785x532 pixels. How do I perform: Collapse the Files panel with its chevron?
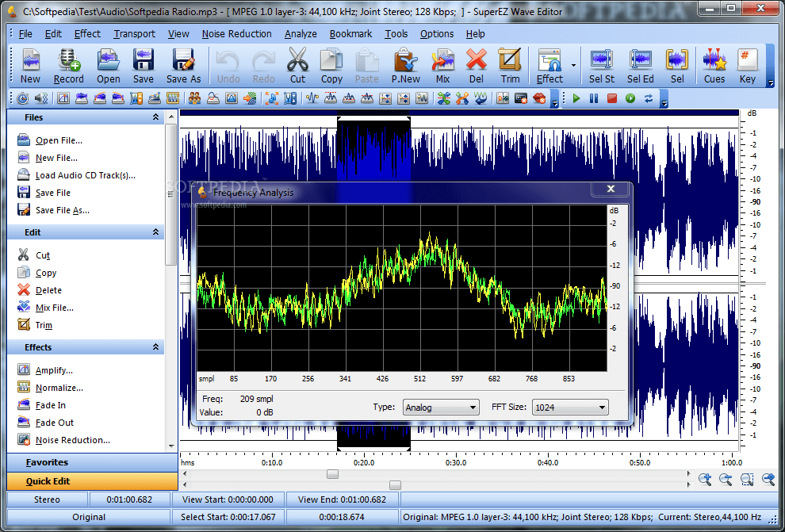(x=155, y=117)
